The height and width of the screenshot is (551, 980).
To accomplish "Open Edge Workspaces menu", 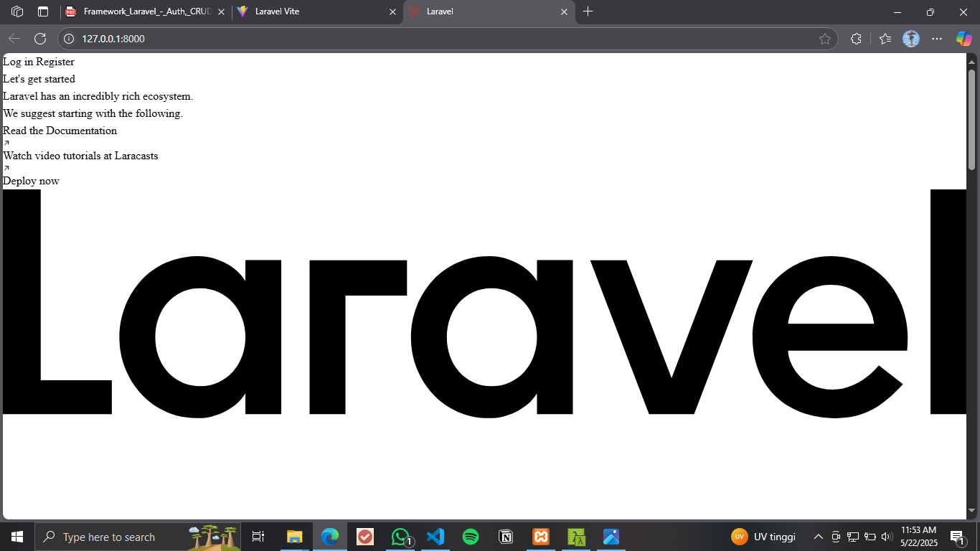I will pos(18,11).
